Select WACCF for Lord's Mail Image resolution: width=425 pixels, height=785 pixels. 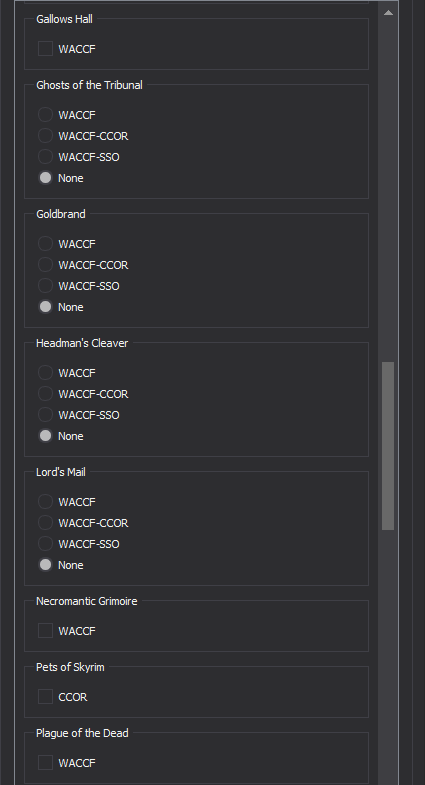pyautogui.click(x=46, y=502)
